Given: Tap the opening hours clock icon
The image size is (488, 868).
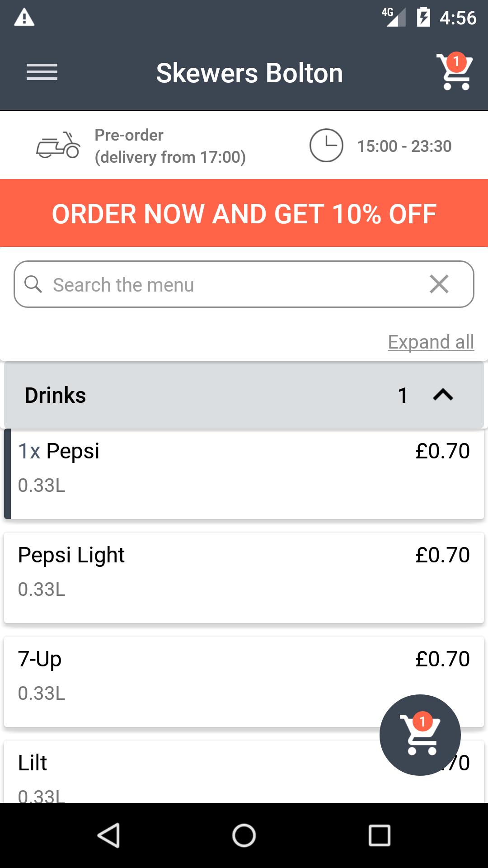Looking at the screenshot, I should tap(326, 146).
